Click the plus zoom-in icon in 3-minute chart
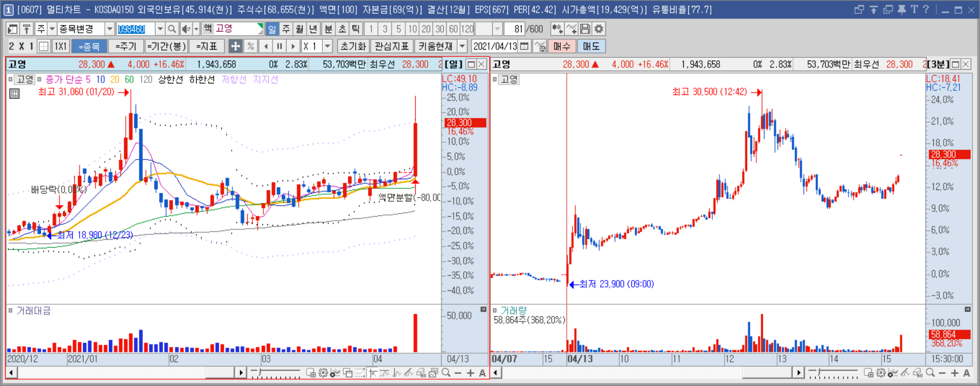980x386 pixels. (955, 373)
